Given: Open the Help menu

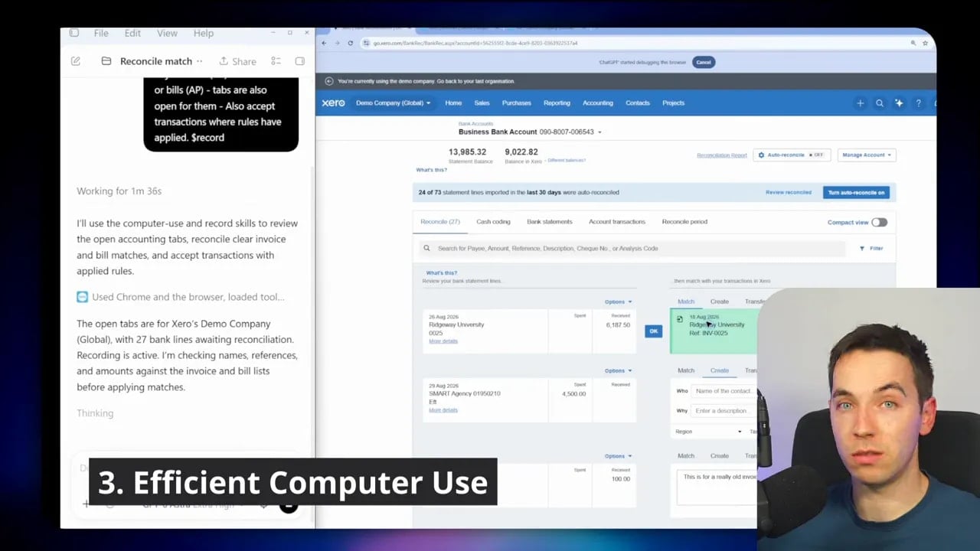Looking at the screenshot, I should point(204,33).
